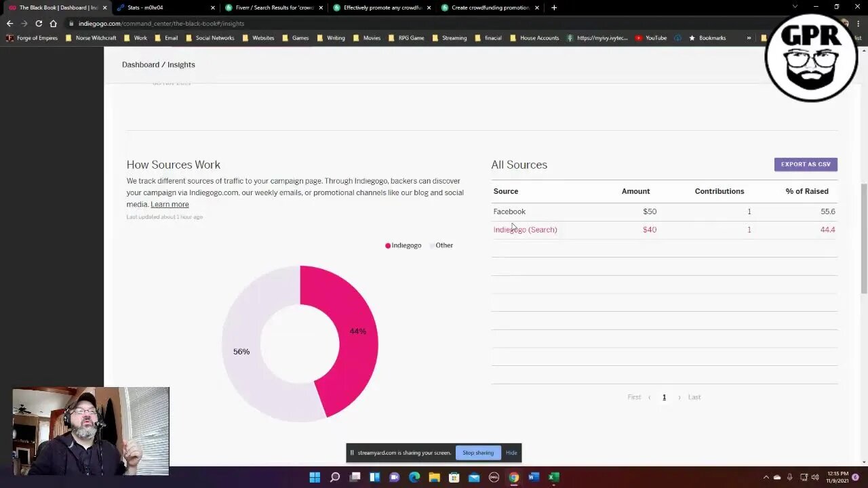Screen dimensions: 868x488
Task: Click Export as CSV button
Action: pos(806,164)
